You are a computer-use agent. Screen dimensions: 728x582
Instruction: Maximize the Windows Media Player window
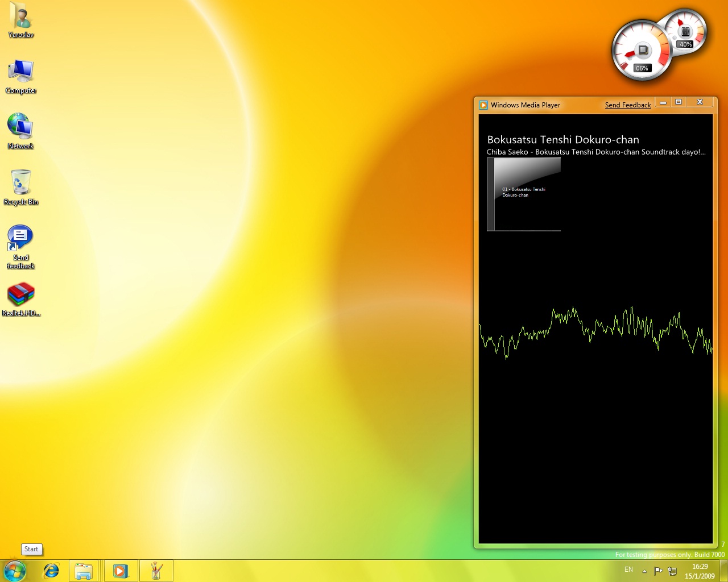[x=679, y=102]
